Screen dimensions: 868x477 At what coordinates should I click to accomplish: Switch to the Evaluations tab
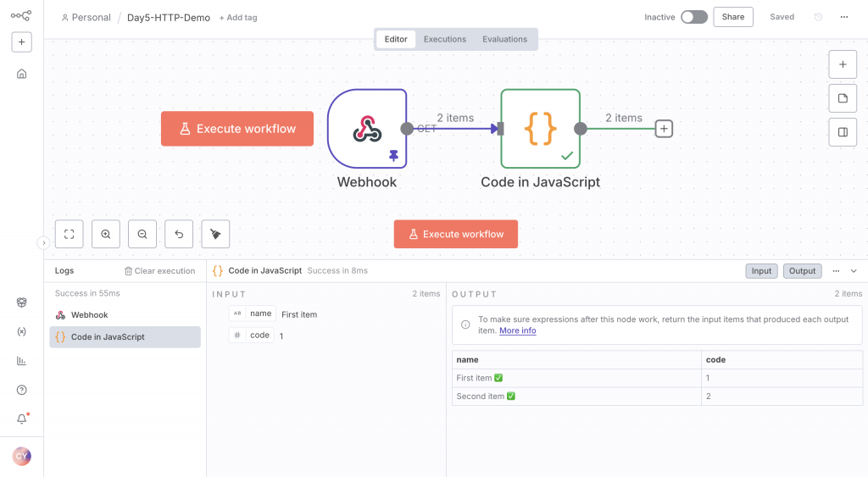point(504,39)
